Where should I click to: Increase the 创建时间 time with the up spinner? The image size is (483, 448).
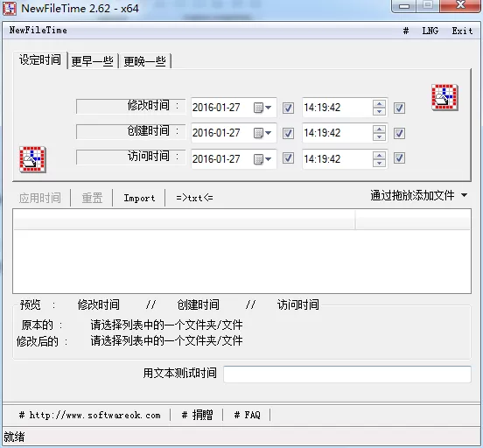click(x=379, y=129)
